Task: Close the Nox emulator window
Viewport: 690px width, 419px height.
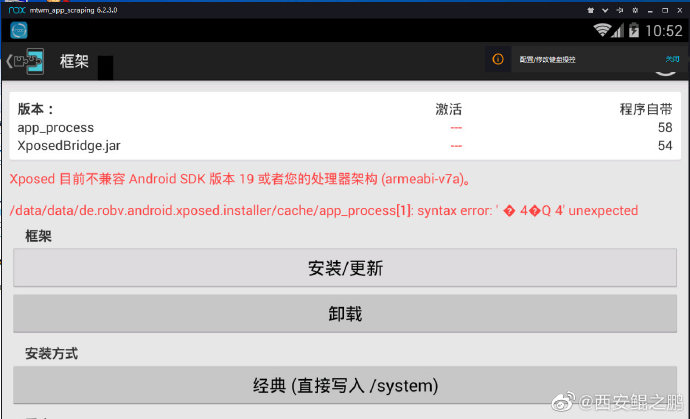Action: [x=679, y=10]
